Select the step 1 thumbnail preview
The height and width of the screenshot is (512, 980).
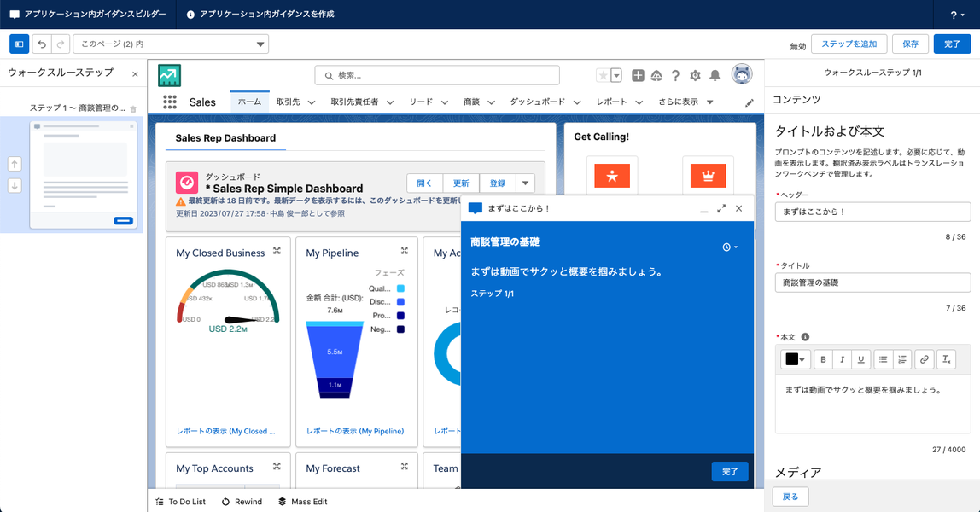point(83,175)
